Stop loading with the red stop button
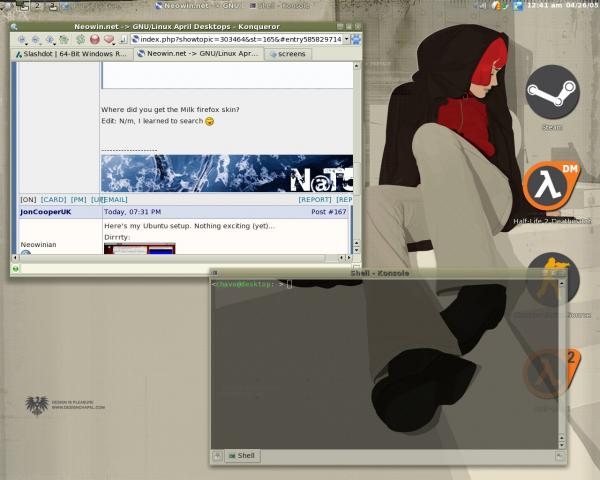This screenshot has width=600, height=480. [95, 39]
